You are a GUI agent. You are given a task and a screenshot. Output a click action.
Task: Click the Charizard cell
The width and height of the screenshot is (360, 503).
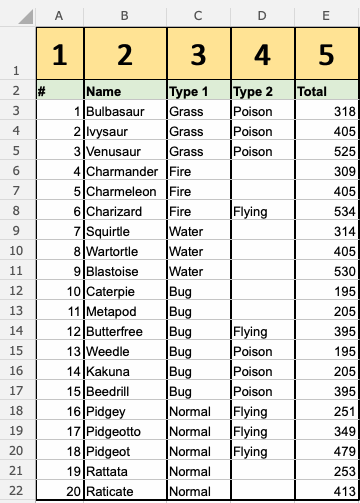point(125,210)
